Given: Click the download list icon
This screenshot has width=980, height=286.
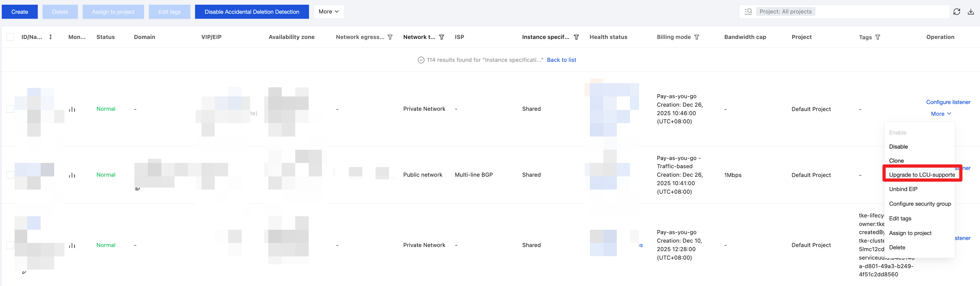Looking at the screenshot, I should tap(971, 12).
